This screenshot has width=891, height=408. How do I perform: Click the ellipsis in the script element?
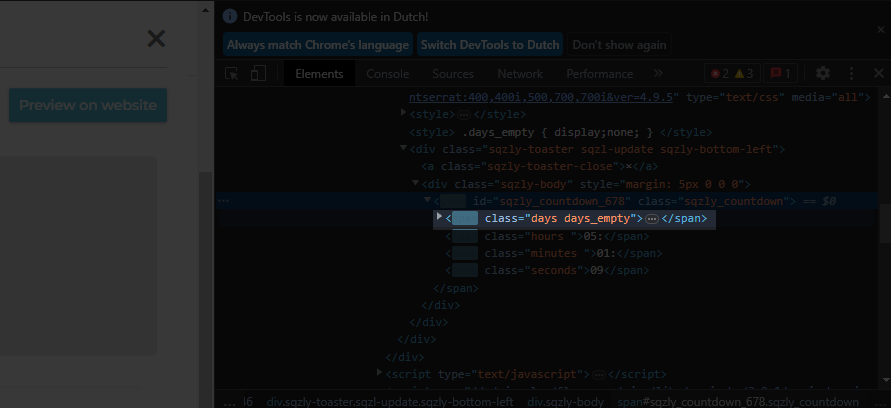click(x=598, y=374)
